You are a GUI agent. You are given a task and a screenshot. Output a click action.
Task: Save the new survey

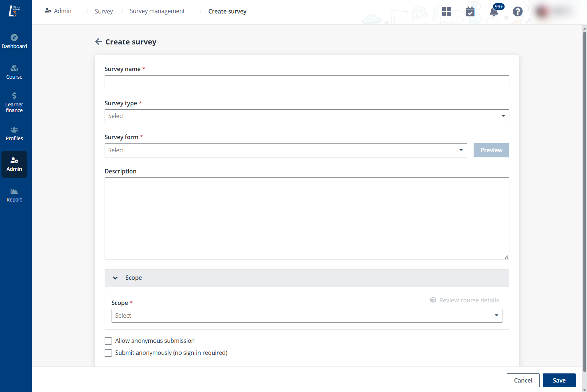[x=559, y=380]
